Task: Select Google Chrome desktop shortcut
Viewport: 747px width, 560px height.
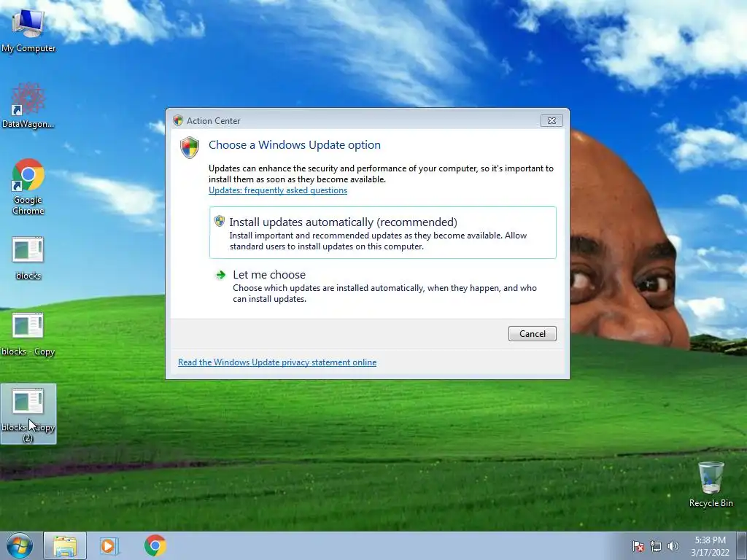Action: click(x=28, y=186)
